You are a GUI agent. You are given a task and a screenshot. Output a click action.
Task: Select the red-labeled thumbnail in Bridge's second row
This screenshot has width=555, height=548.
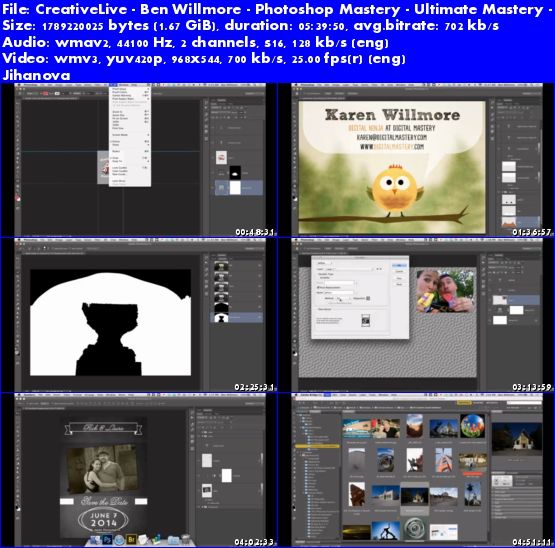click(x=473, y=463)
